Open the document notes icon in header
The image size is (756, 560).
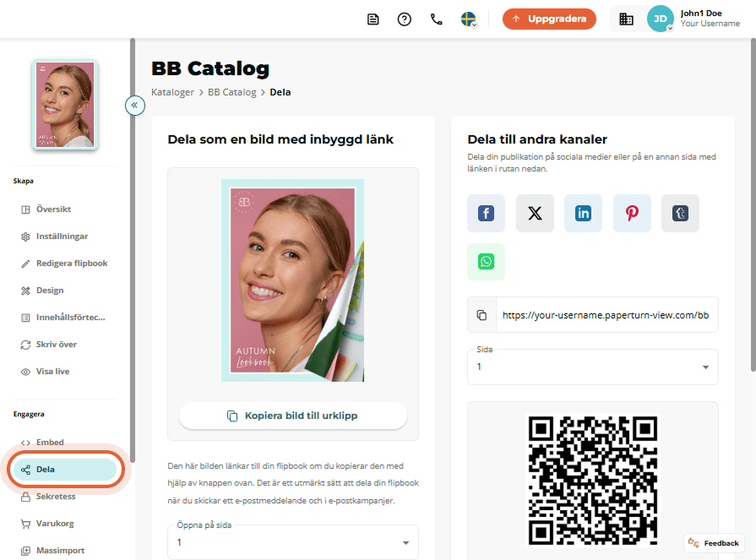(x=373, y=19)
